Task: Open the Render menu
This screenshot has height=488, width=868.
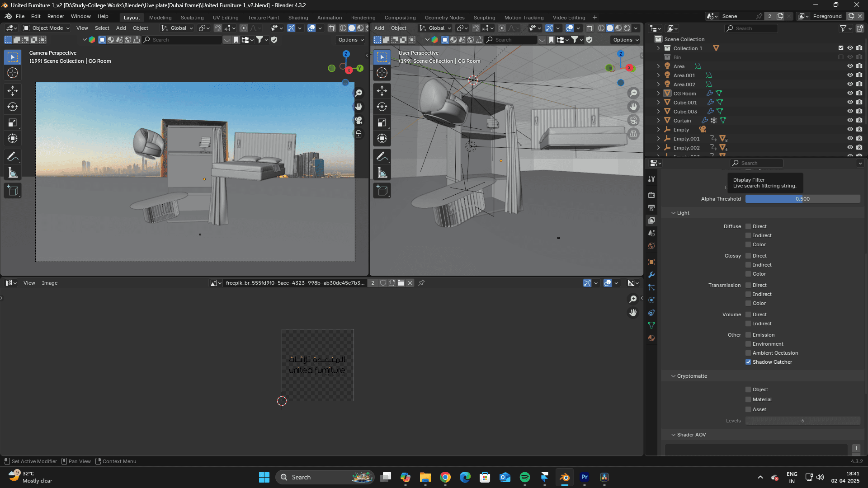Action: (x=56, y=16)
